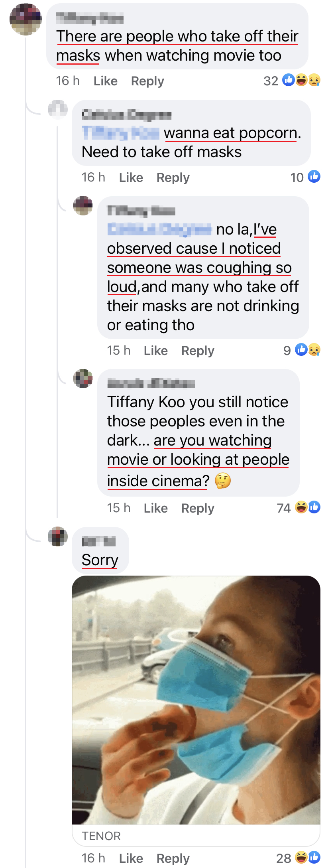The height and width of the screenshot is (868, 330).
Task: Like the top comment about masks
Action: click(106, 81)
